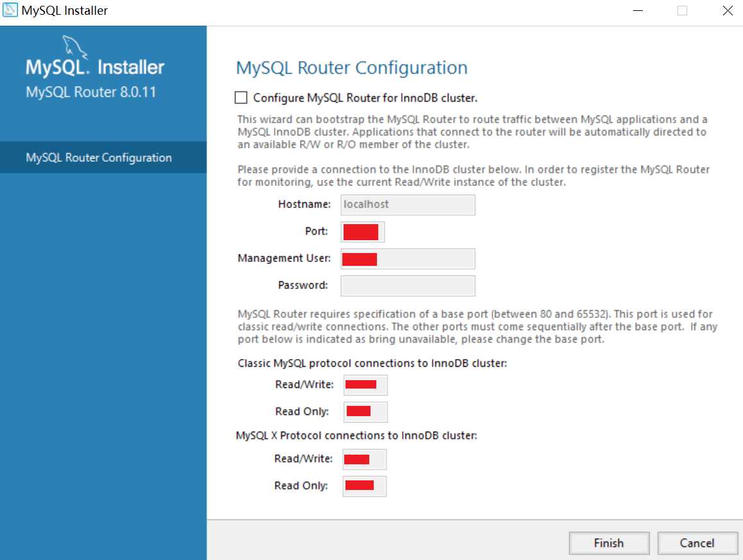The height and width of the screenshot is (560, 743).
Task: Minimize the MySQL Installer window
Action: coord(638,10)
